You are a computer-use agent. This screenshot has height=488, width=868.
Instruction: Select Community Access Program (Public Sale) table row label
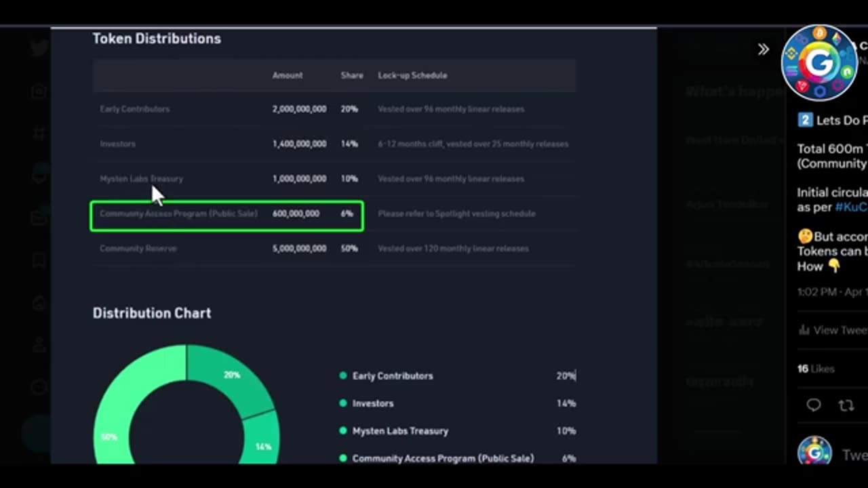tap(178, 213)
